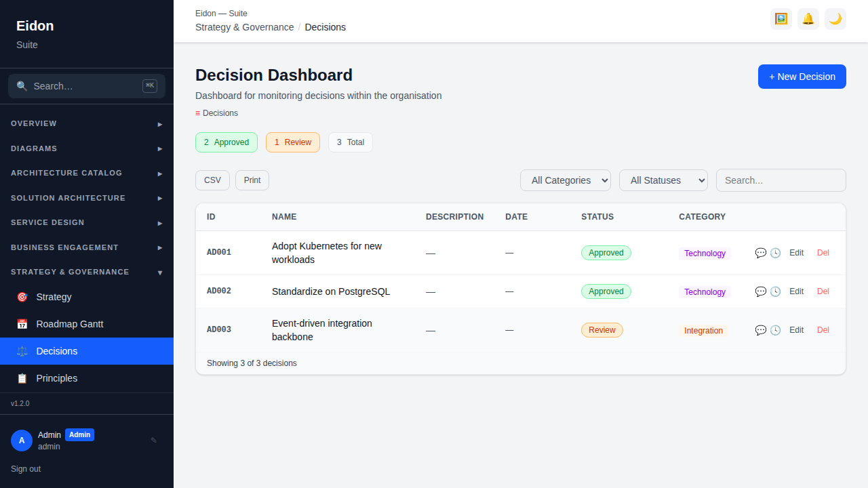Edit decision AD001
Viewport: 868px width, 488px height.
[x=796, y=253]
